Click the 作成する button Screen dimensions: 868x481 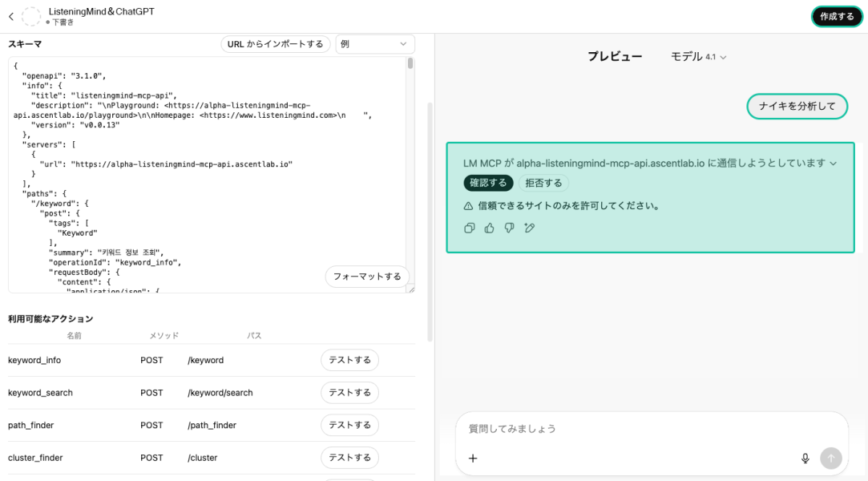[x=837, y=17]
